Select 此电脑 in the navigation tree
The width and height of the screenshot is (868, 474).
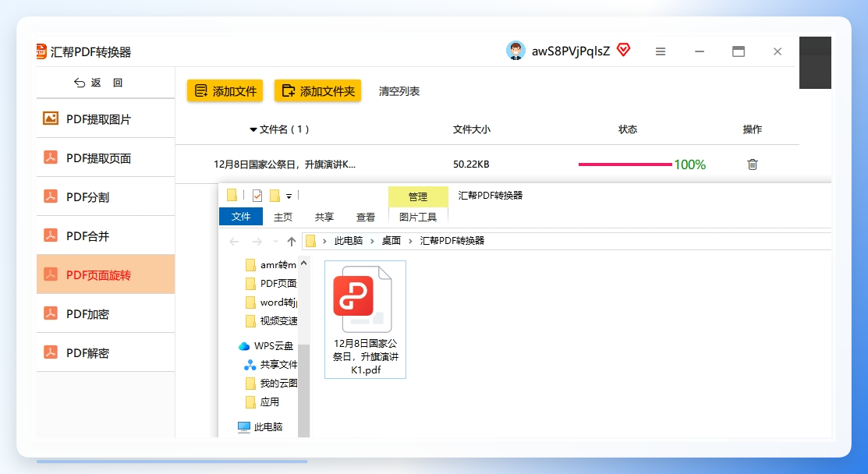(260, 427)
